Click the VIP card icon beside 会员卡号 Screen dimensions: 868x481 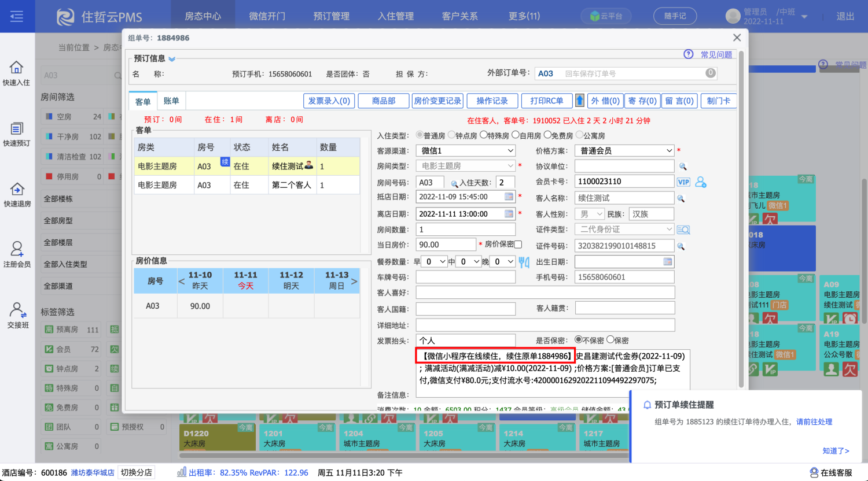point(683,182)
